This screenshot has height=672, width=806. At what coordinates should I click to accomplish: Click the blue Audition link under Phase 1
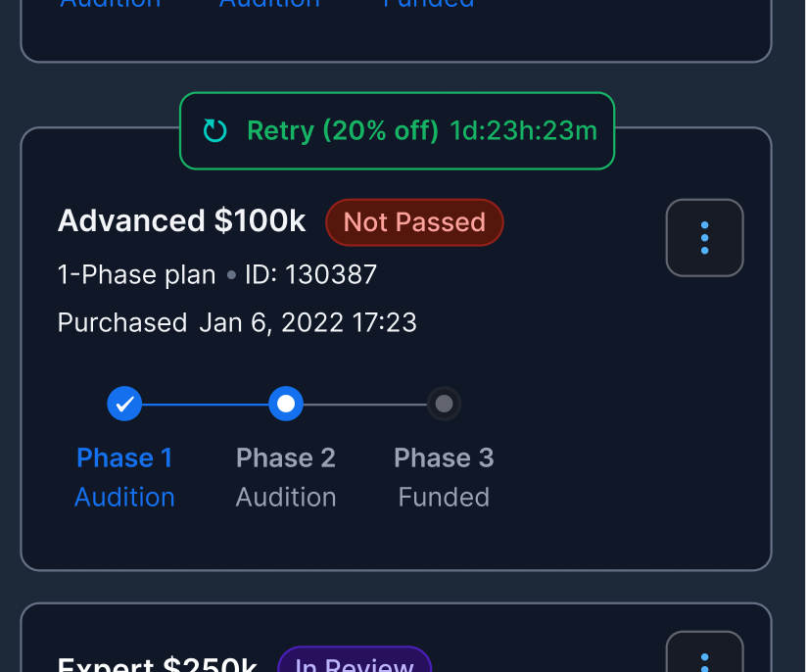point(124,497)
